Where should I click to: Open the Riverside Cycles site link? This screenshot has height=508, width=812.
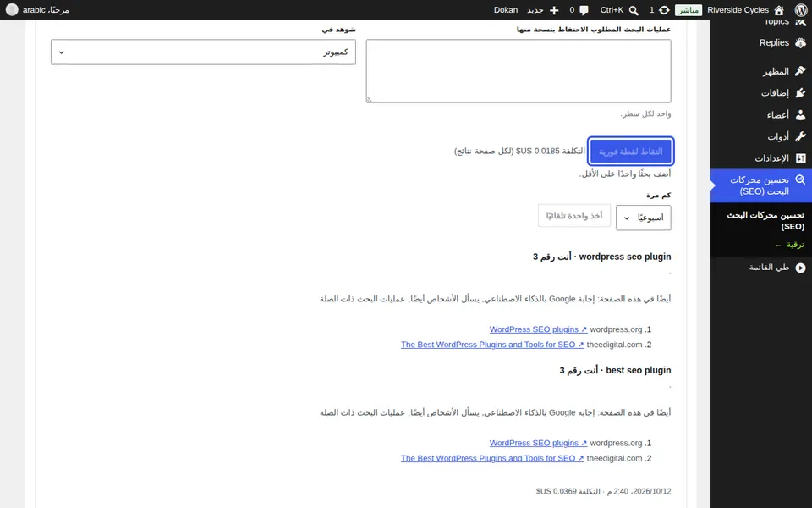pyautogui.click(x=738, y=10)
